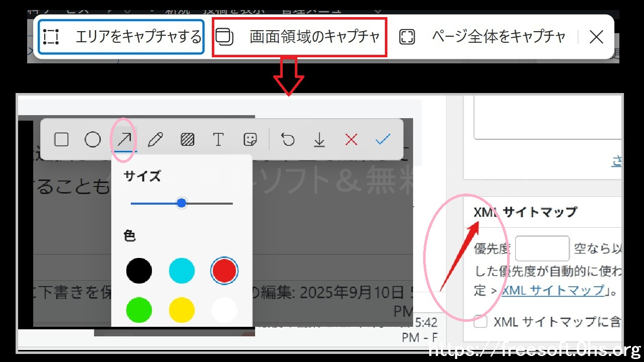Cancel capture with the red X

click(x=351, y=139)
